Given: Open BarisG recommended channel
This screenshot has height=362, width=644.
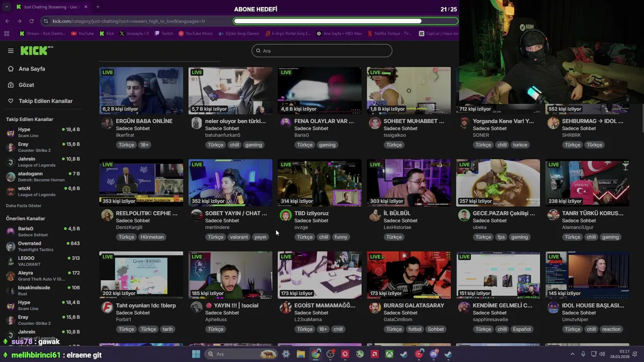Looking at the screenshot, I should [42, 231].
